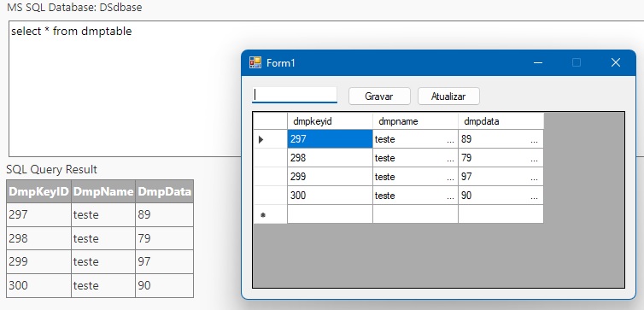
Task: Click the Form1 window icon
Action: [255, 62]
